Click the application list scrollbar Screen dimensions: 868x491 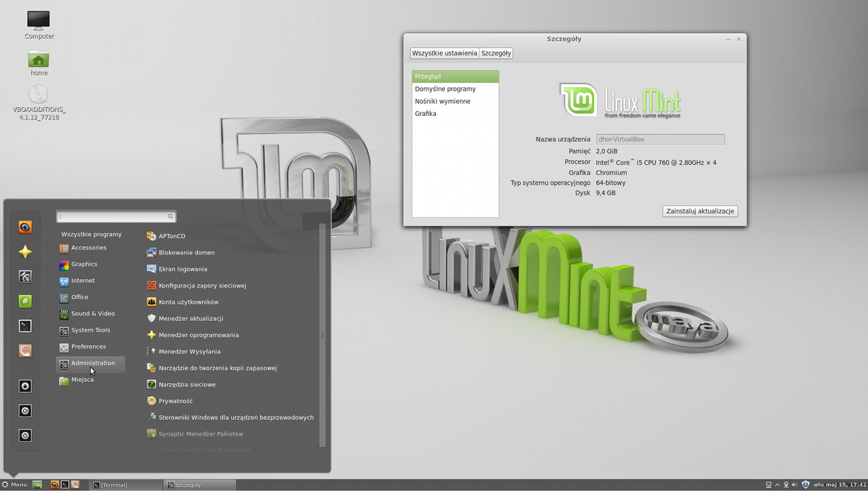322,335
